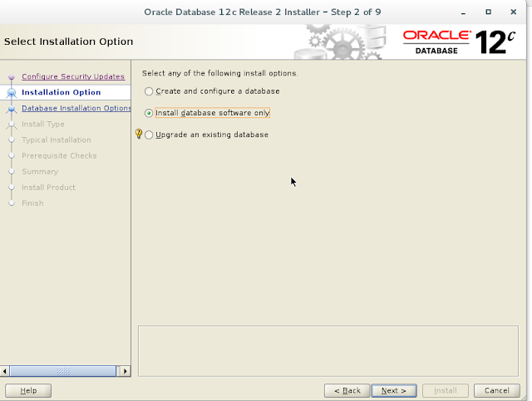Click the Next button
The width and height of the screenshot is (532, 401).
[x=394, y=390]
